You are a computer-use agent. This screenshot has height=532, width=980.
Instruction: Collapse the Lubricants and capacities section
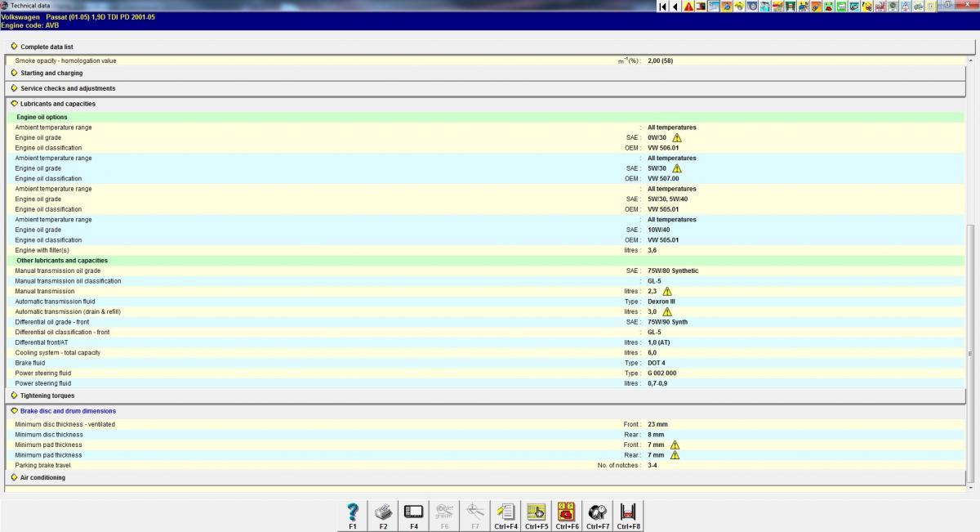point(486,104)
